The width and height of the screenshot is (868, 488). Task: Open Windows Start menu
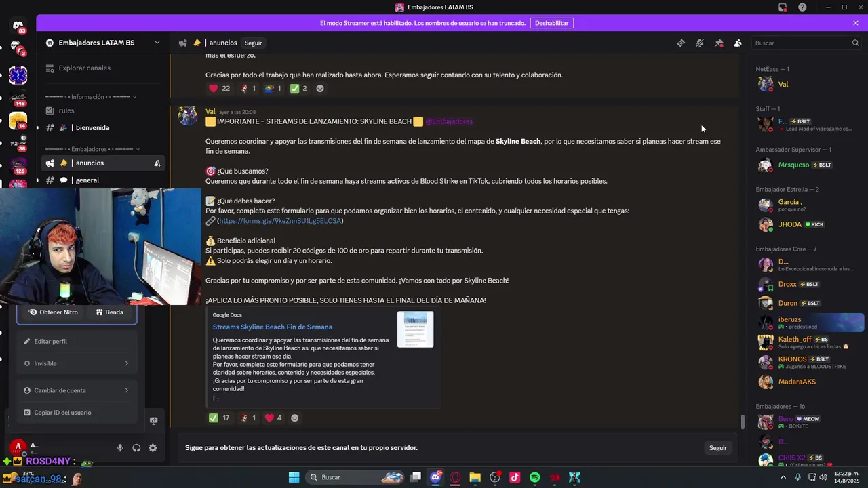[294, 477]
